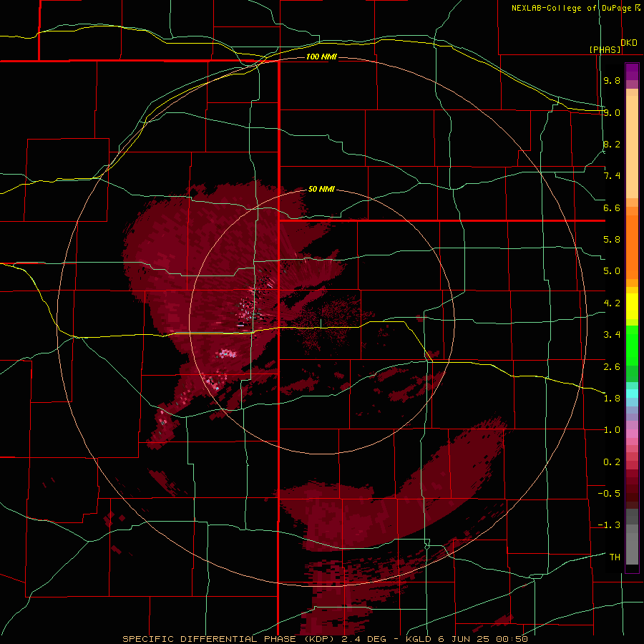Click the 5.0 scale value
The width and height of the screenshot is (644, 644).
tap(612, 271)
